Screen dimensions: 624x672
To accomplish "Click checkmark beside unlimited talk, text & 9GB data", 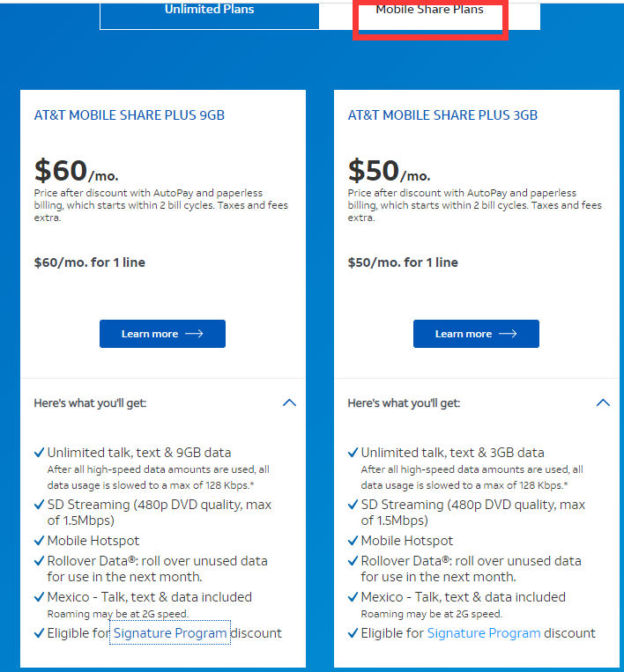I will point(39,453).
